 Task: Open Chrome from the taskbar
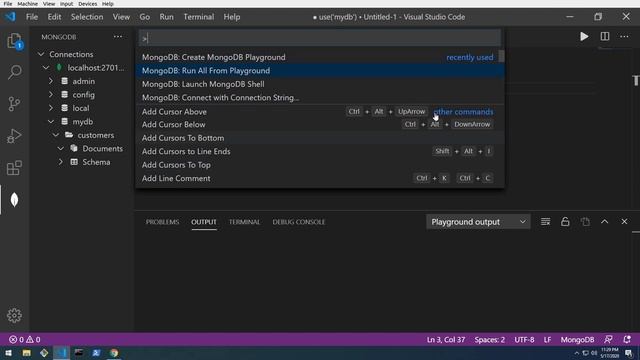point(114,353)
